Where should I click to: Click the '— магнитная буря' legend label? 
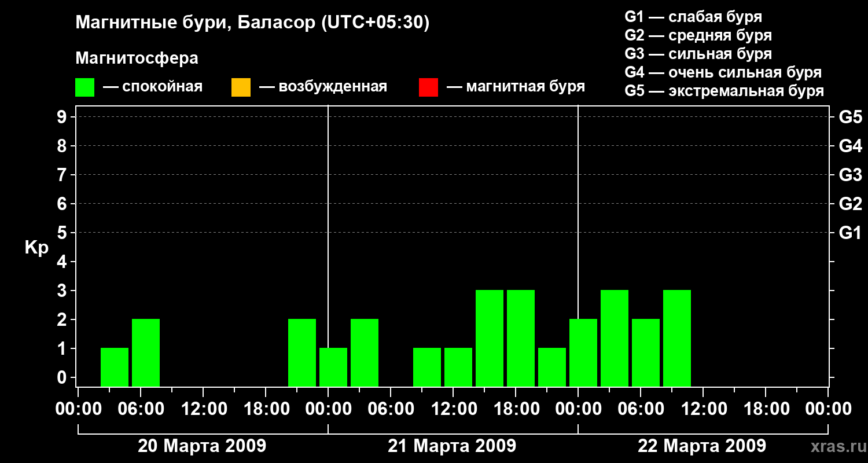[x=516, y=87]
